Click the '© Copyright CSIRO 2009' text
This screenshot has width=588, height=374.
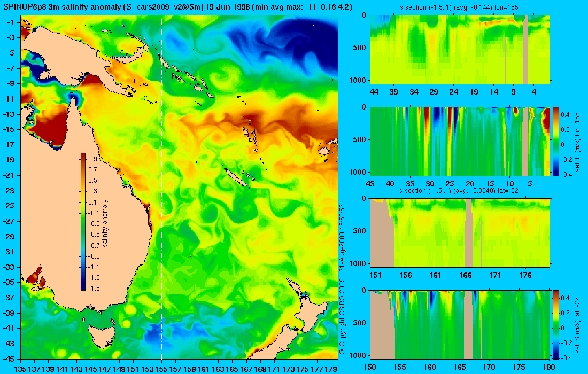(342, 317)
